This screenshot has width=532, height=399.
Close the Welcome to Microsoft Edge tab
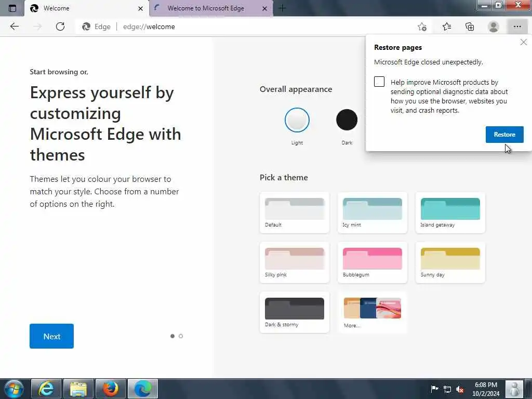pos(264,8)
